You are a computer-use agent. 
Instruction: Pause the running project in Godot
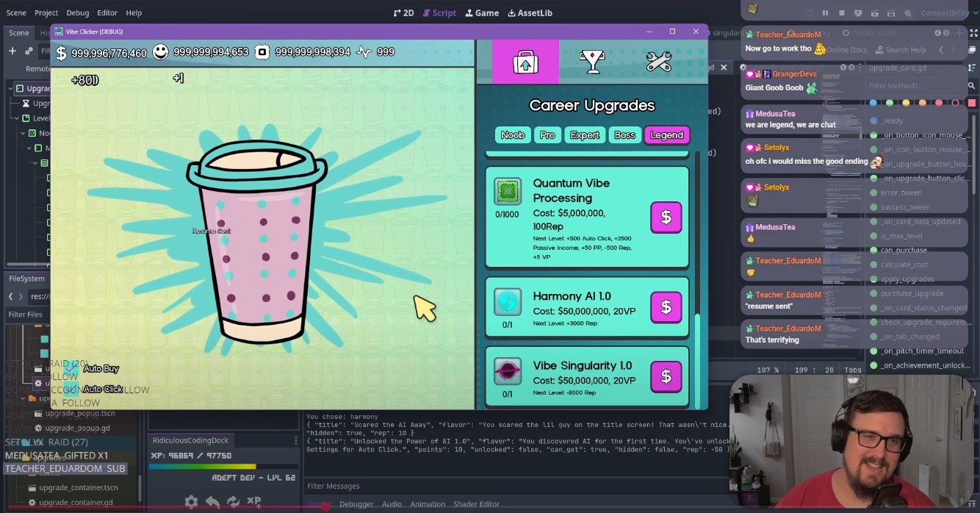click(825, 12)
